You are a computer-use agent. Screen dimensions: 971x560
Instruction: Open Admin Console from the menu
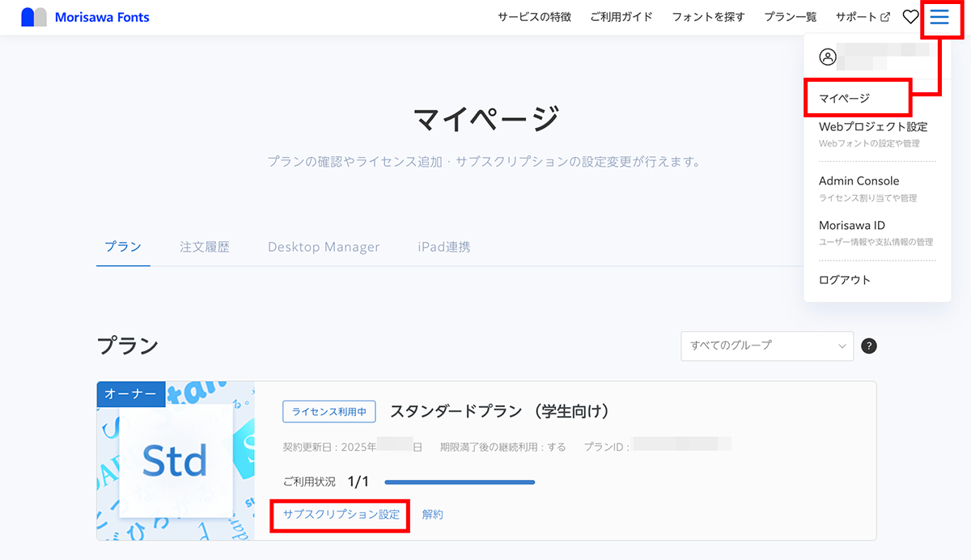click(x=859, y=180)
